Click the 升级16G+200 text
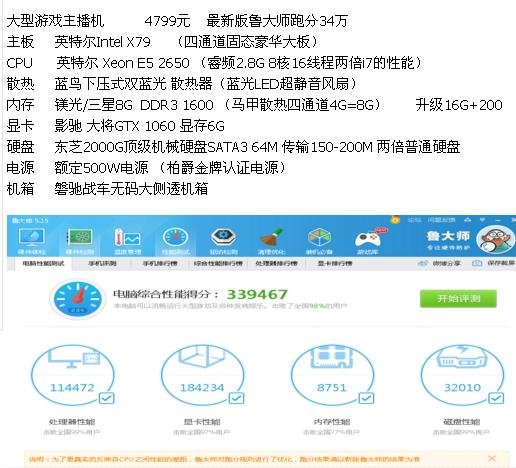516x468 pixels. click(459, 105)
